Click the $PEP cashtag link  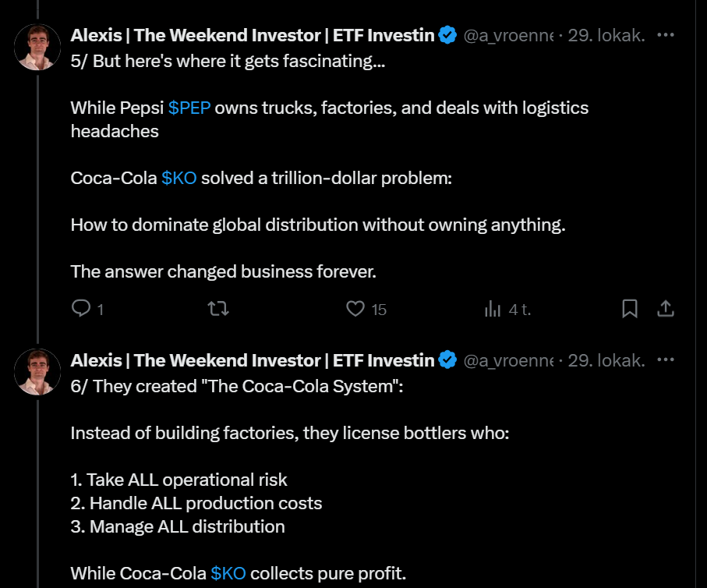(189, 108)
